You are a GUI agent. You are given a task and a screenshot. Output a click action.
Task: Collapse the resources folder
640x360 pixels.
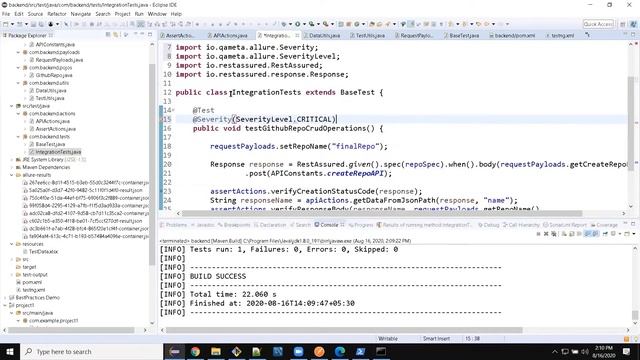12,244
